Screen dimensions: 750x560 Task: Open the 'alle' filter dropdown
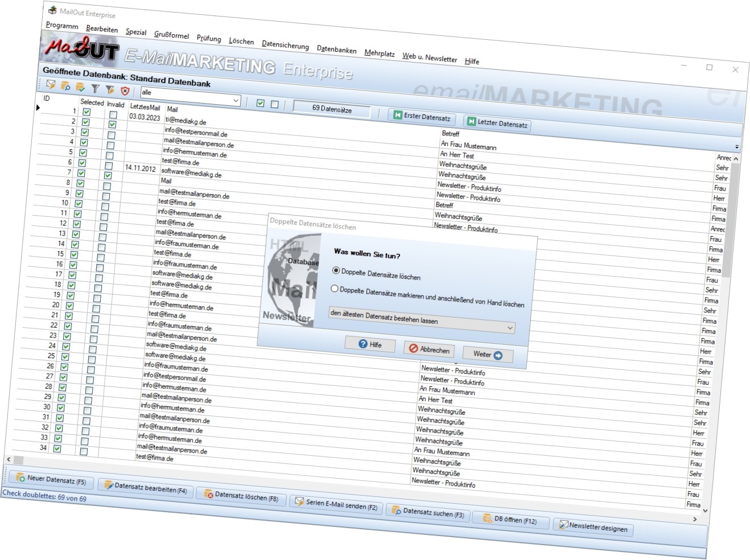tap(236, 101)
